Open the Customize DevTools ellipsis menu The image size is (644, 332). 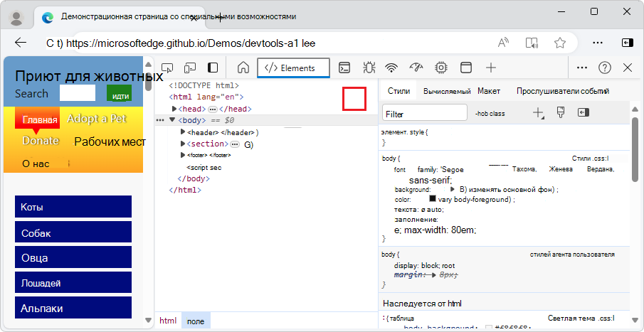pos(582,68)
